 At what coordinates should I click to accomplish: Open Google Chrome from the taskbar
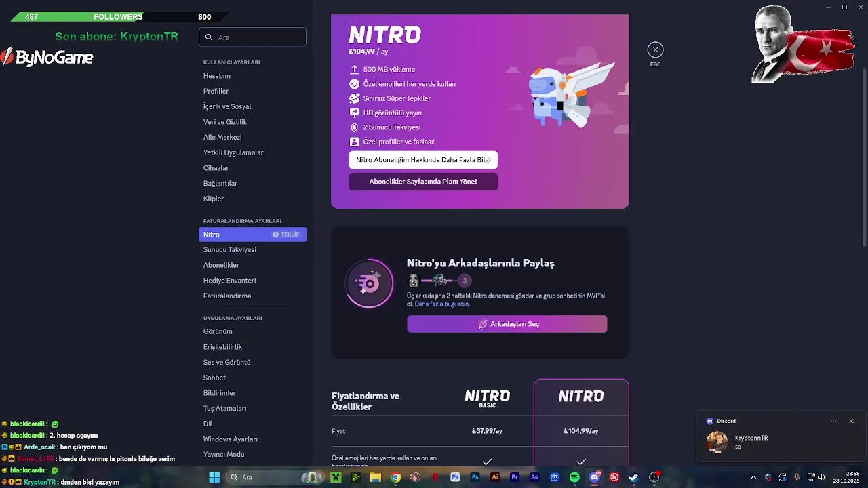click(x=395, y=477)
